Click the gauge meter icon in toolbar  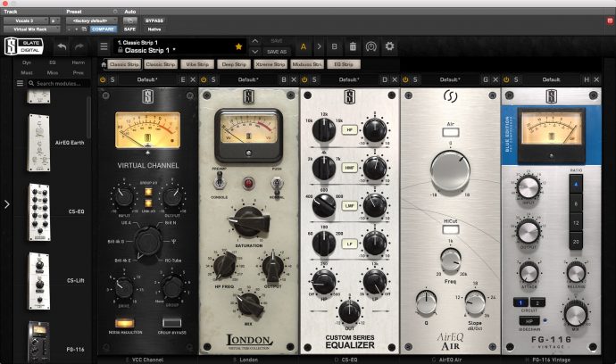[370, 46]
